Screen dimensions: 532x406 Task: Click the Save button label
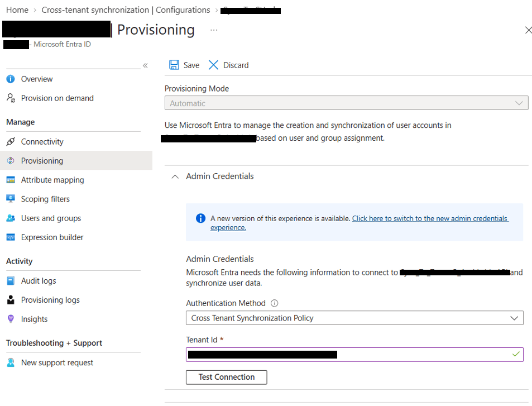[x=191, y=65]
